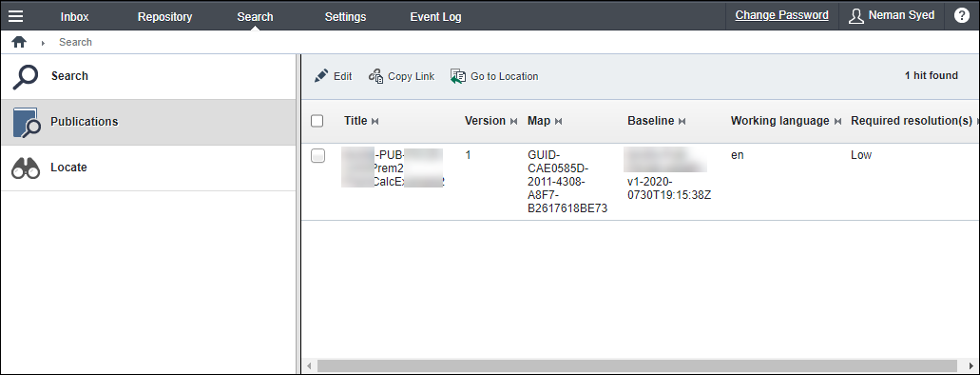
Task: Sort by the Version column header
Action: (485, 121)
